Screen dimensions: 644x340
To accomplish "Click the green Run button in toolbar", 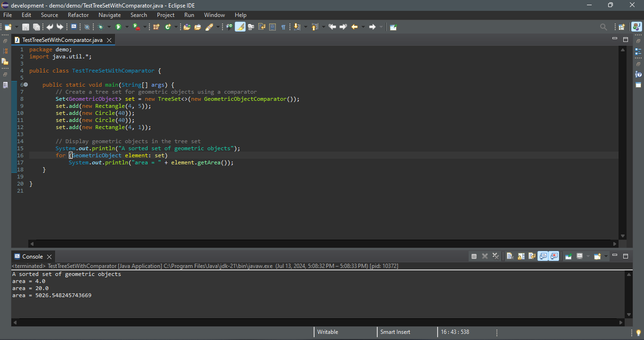I will point(118,27).
